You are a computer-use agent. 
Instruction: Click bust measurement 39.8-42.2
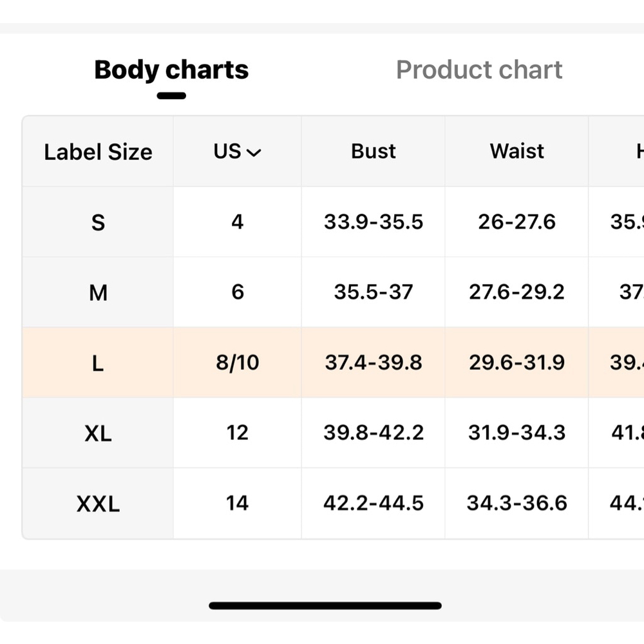click(374, 433)
